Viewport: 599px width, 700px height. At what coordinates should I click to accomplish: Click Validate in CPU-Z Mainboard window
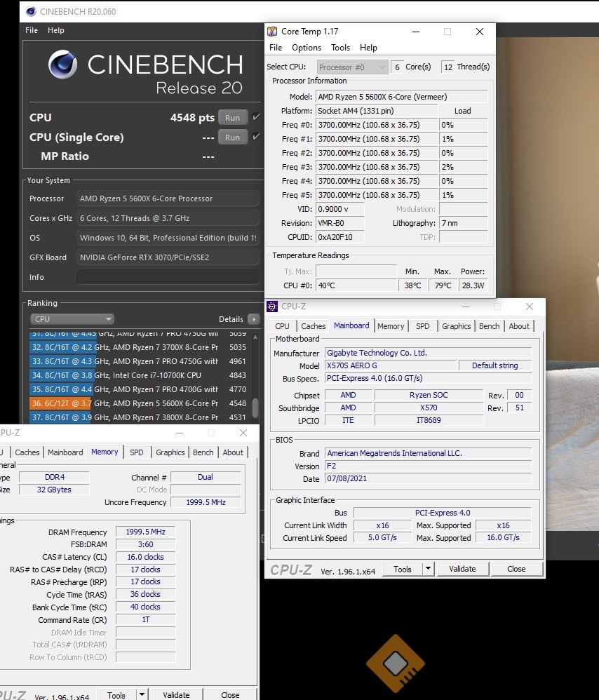click(462, 569)
